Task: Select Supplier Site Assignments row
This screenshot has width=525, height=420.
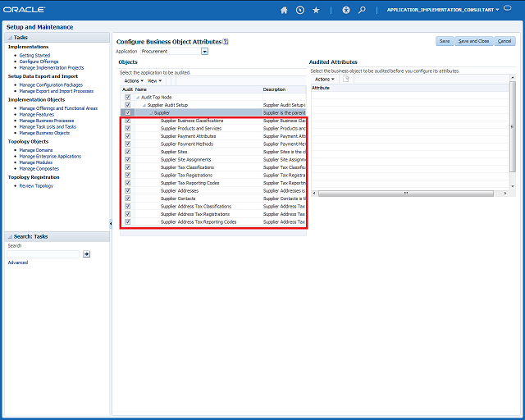Action: coord(213,159)
